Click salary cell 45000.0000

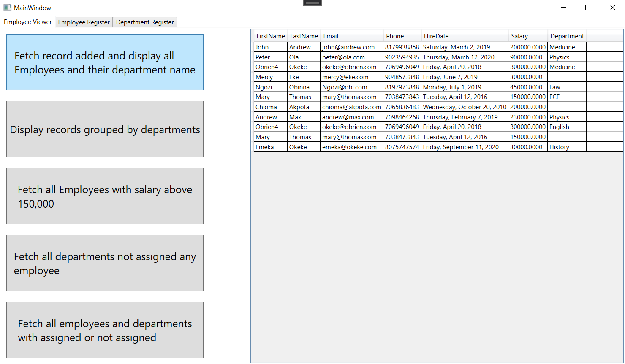[528, 87]
